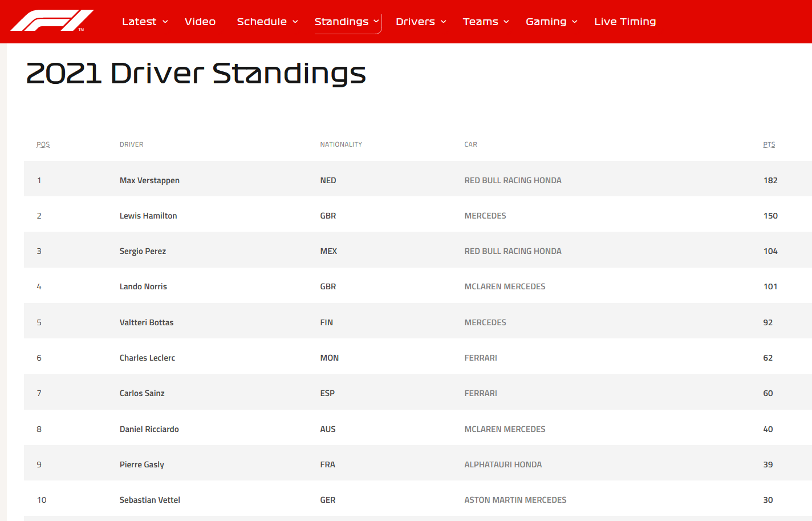Open Mercedes team link in Bottas row
The height and width of the screenshot is (521, 812).
pos(485,322)
